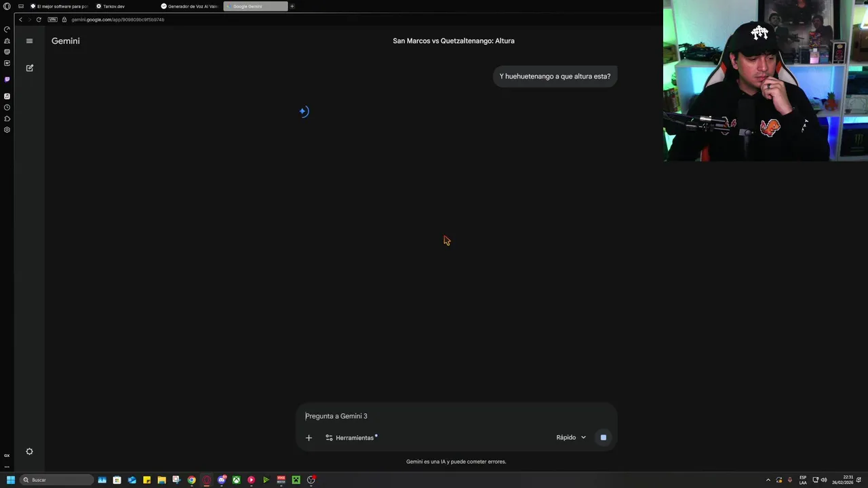Open the volume speaker icon in system tray

pos(824,480)
